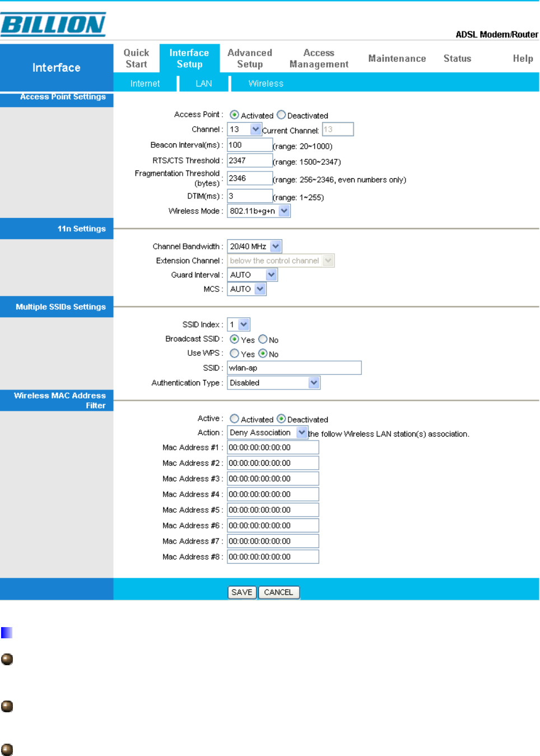Set Broadcast SSID to No
The height and width of the screenshot is (756, 540).
tap(263, 339)
